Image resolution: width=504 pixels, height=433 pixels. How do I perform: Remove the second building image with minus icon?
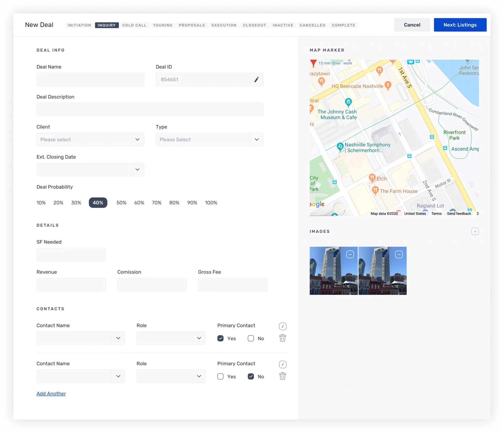399,254
